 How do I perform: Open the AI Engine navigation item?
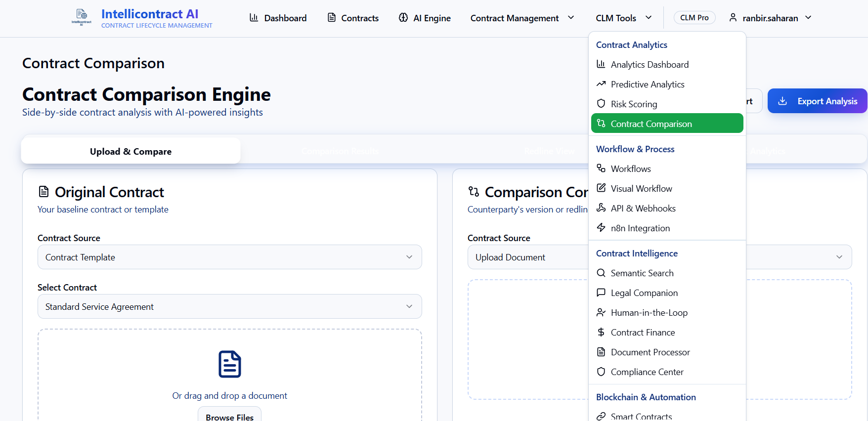click(x=425, y=18)
